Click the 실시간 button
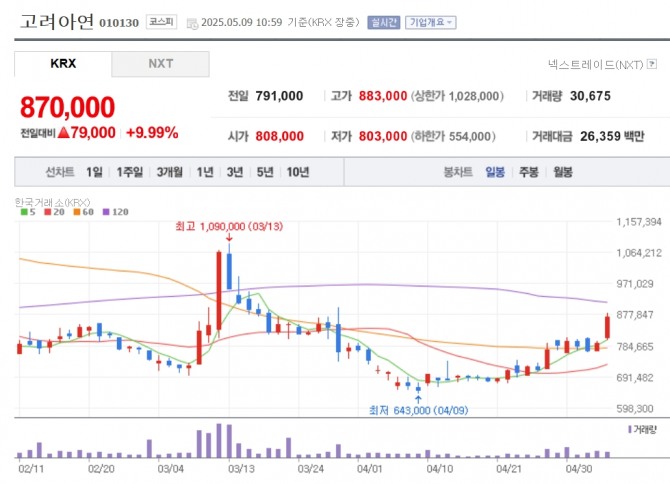This screenshot has height=484, width=670. pos(383,22)
